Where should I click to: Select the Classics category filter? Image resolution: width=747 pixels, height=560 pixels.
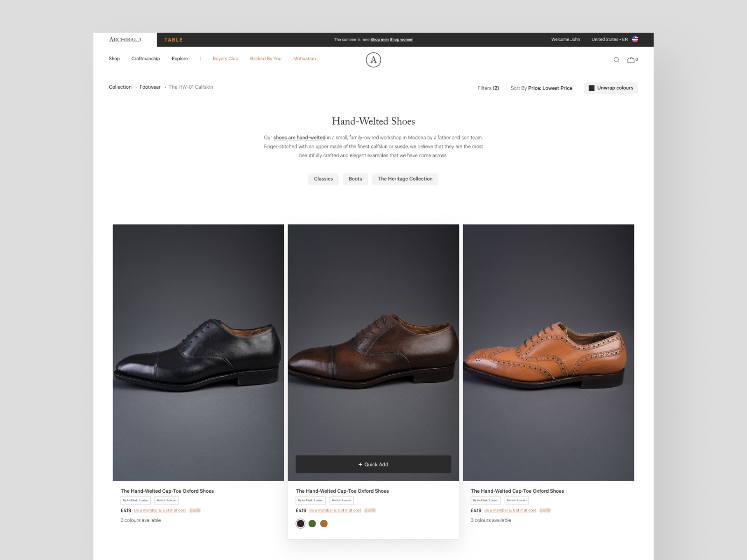(324, 179)
